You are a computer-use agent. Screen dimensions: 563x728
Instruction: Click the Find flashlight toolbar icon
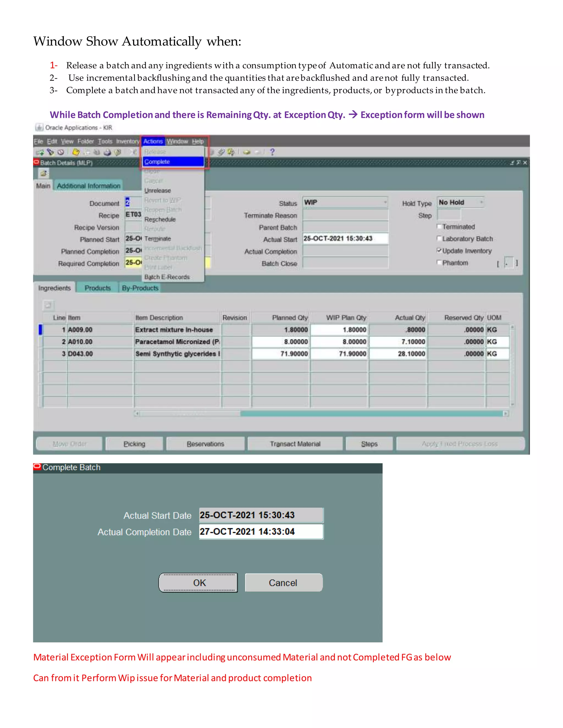pyautogui.click(x=50, y=152)
